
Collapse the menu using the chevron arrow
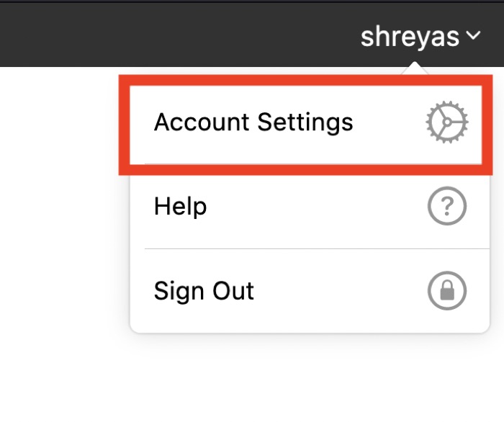pyautogui.click(x=473, y=36)
